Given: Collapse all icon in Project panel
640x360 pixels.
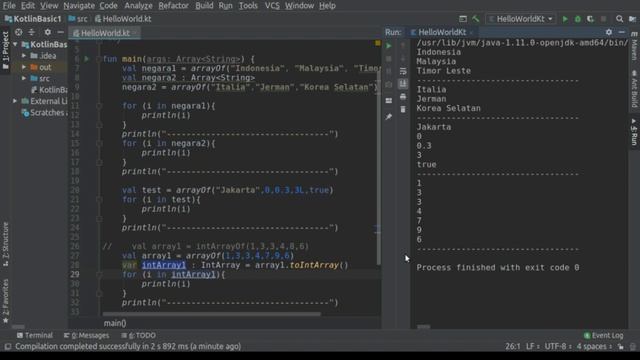Looking at the screenshot, I should 31,32.
